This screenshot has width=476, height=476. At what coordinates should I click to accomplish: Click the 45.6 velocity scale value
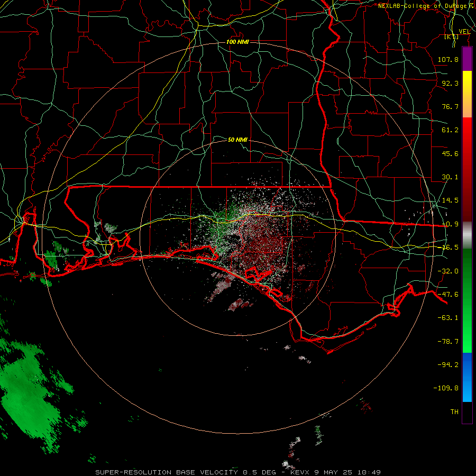(450, 153)
